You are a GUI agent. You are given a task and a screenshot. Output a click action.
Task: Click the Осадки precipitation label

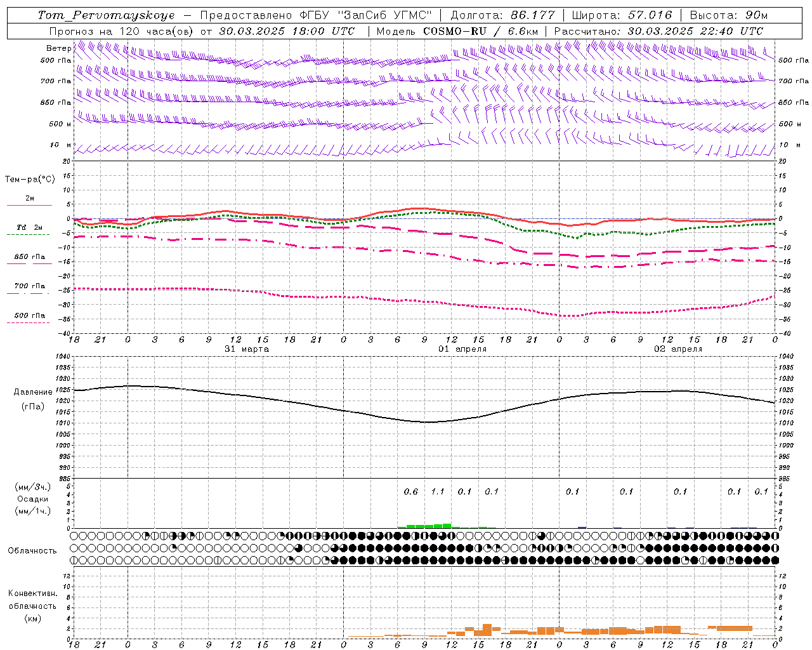[33, 499]
